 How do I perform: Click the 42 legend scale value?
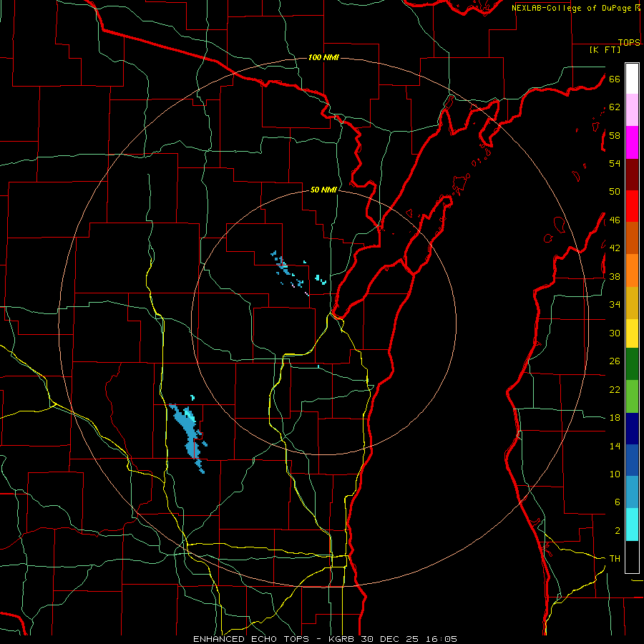[615, 248]
